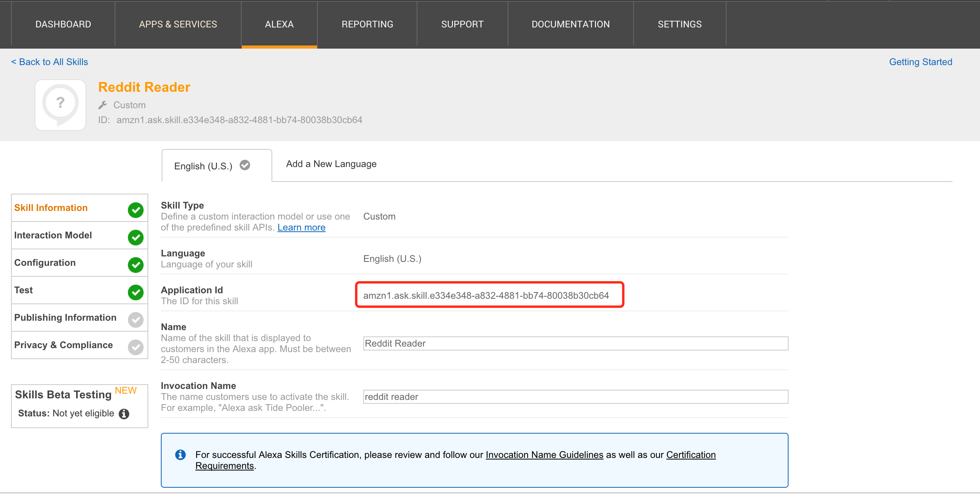Click green check next to Interaction Model
The image size is (980, 494).
click(136, 237)
